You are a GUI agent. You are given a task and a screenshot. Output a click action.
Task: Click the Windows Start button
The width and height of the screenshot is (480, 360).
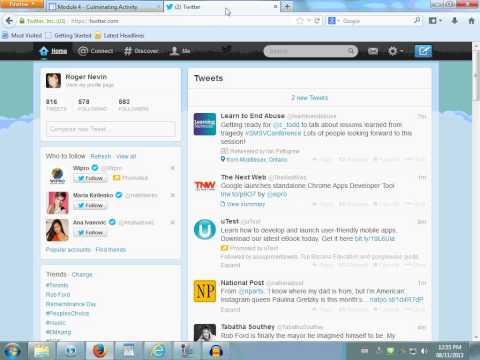tap(13, 351)
